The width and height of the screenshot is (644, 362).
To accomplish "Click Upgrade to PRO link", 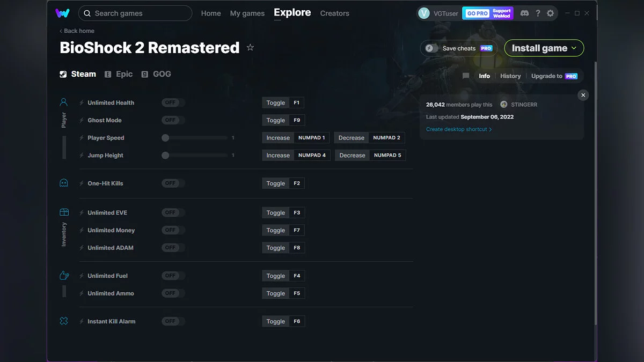I will point(554,76).
